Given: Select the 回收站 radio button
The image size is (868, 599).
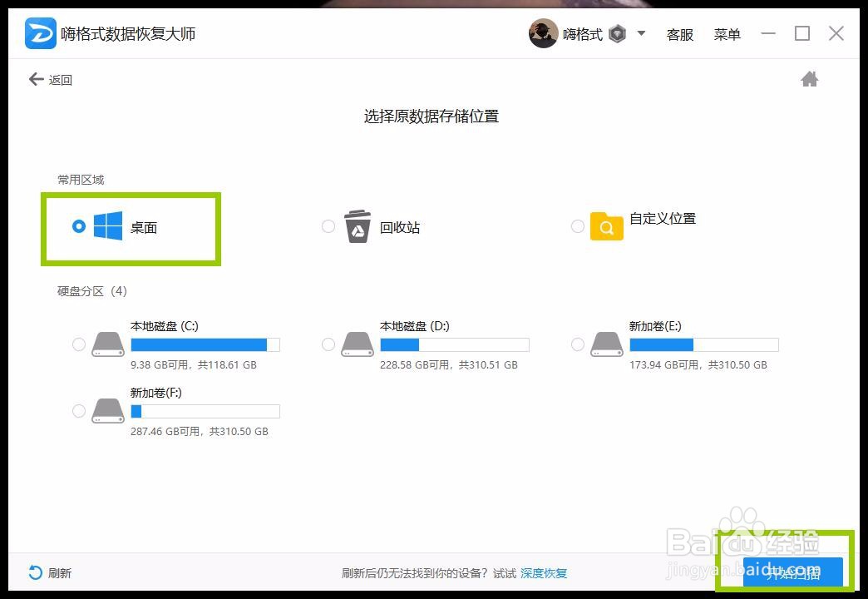Looking at the screenshot, I should click(328, 225).
